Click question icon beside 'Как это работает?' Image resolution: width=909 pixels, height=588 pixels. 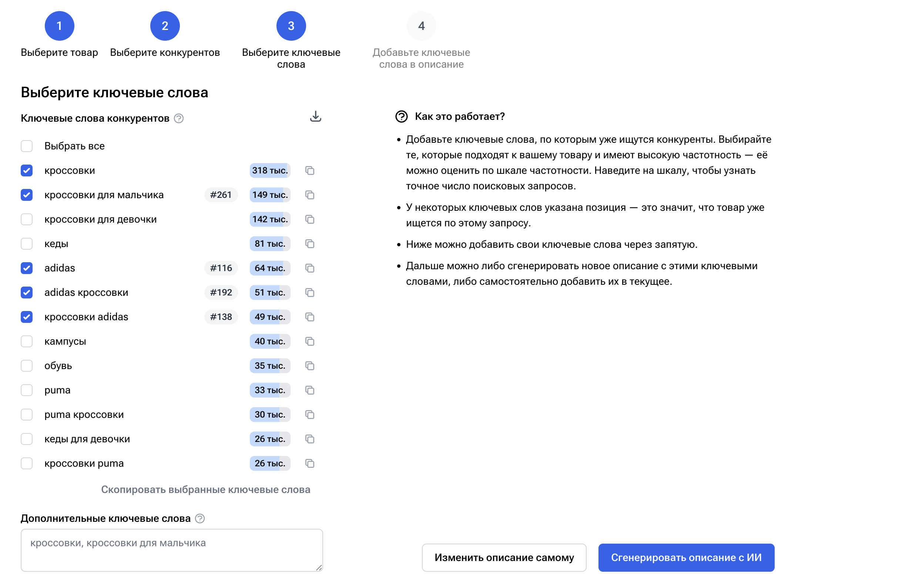[x=402, y=116]
